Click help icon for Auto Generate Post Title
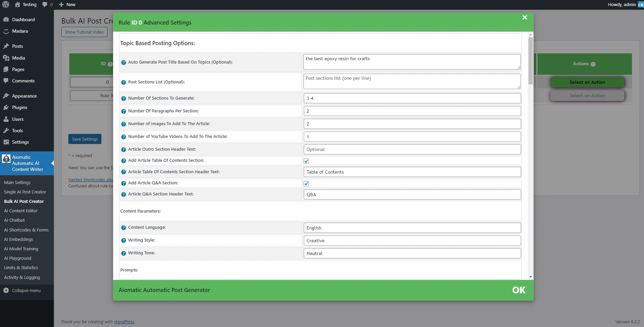The height and width of the screenshot is (327, 644). click(124, 63)
